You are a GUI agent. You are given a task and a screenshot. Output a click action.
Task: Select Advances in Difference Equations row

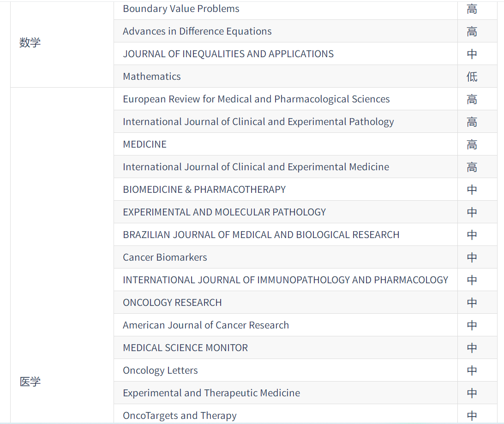(197, 31)
